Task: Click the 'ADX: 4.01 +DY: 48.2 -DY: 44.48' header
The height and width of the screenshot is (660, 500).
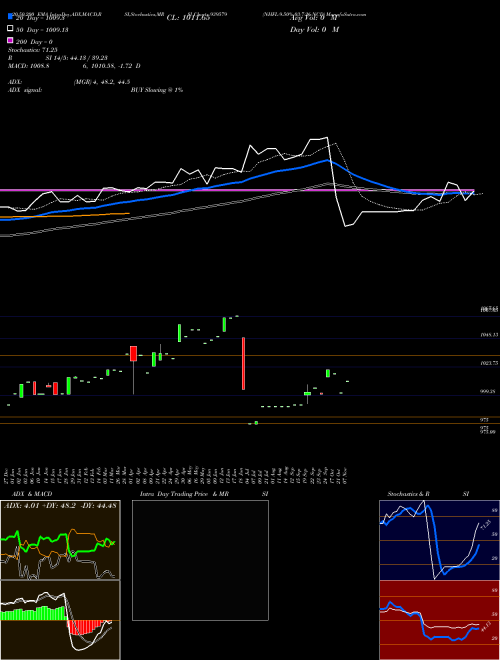Action: pyautogui.click(x=60, y=506)
